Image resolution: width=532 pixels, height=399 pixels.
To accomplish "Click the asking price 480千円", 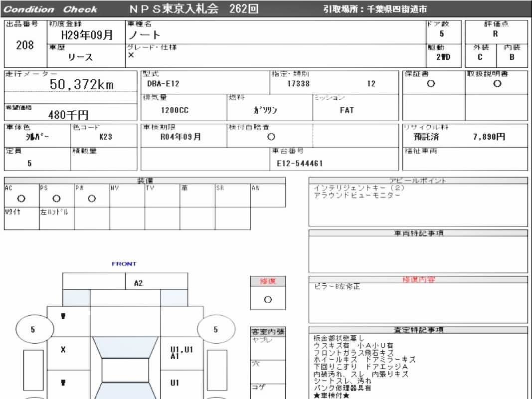I will pos(68,115).
